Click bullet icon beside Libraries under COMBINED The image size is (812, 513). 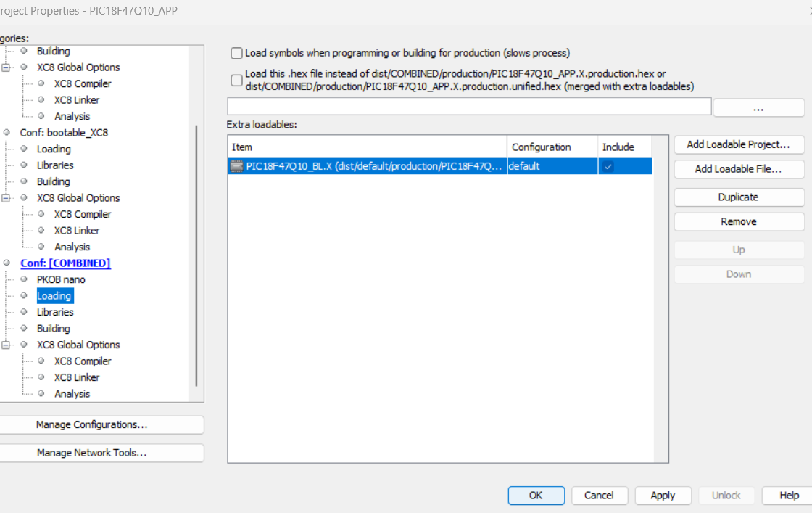(24, 312)
